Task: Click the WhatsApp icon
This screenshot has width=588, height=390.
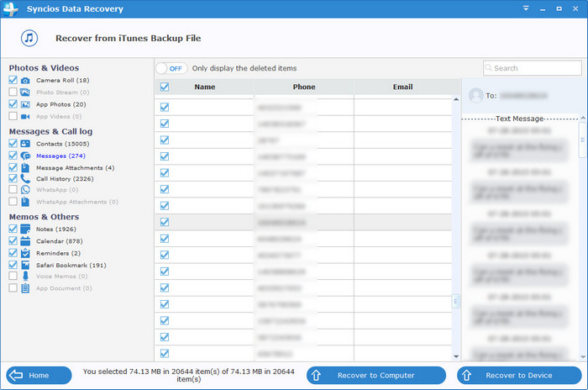Action: point(25,190)
